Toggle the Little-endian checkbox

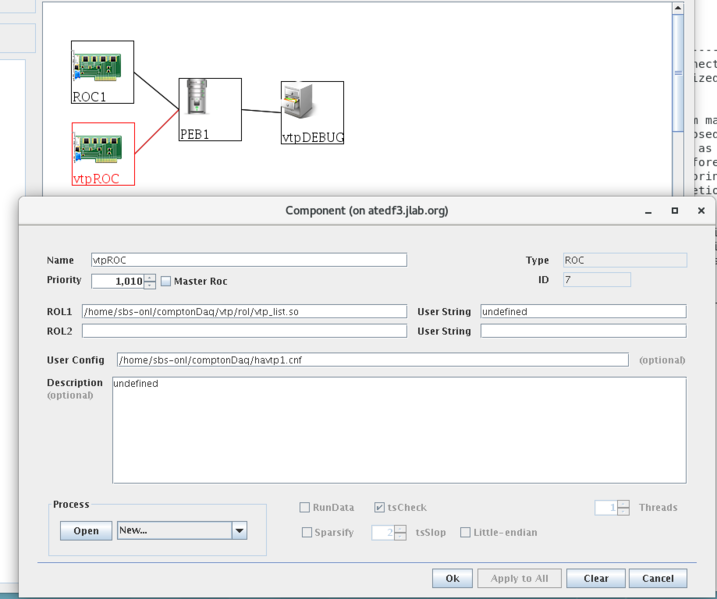coord(465,532)
